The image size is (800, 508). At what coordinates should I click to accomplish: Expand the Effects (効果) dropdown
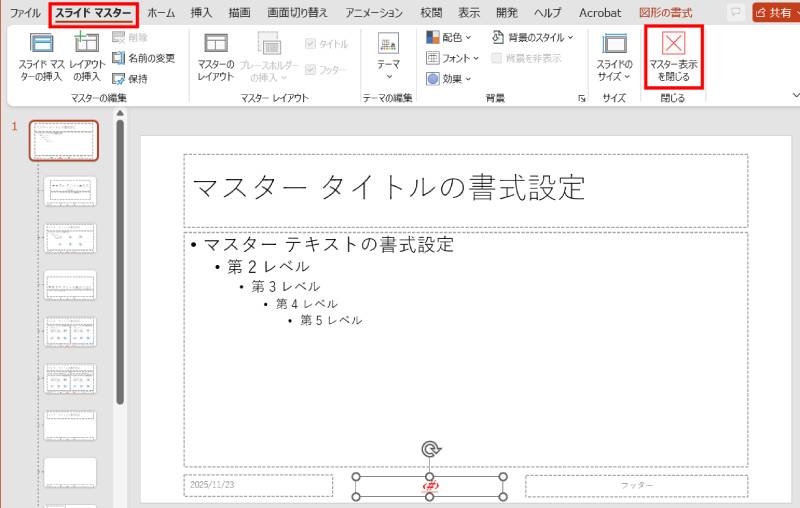449,79
